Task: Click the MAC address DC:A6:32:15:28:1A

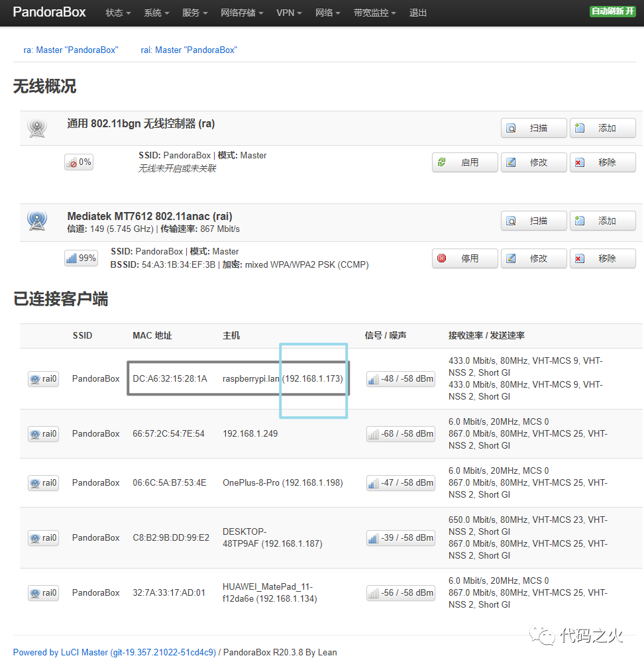Action: (170, 378)
